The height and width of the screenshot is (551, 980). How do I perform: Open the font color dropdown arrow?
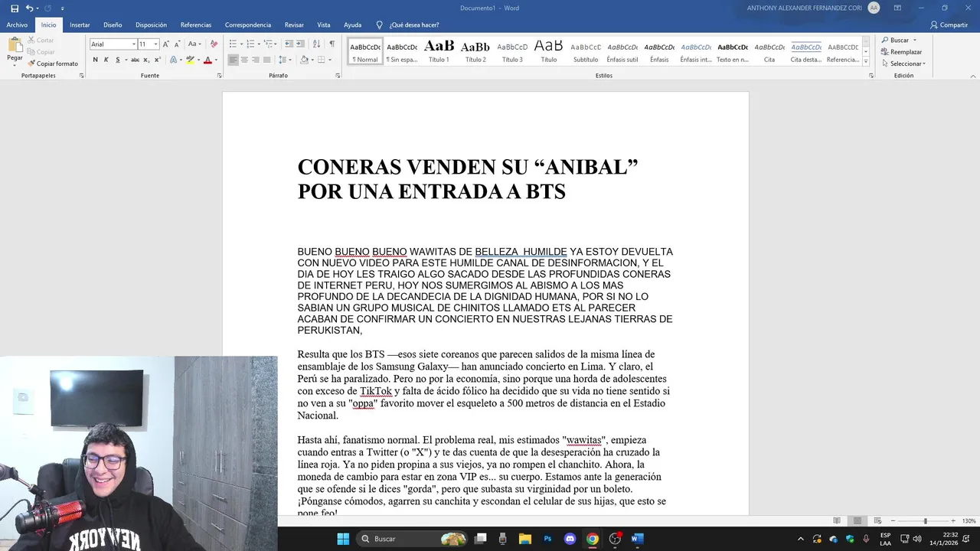coord(216,60)
